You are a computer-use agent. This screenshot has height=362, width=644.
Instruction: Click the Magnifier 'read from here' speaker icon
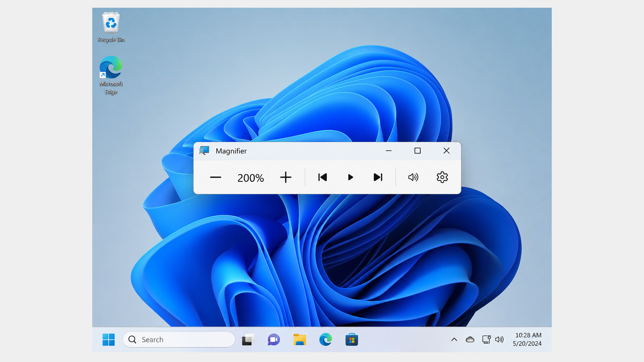pos(413,177)
